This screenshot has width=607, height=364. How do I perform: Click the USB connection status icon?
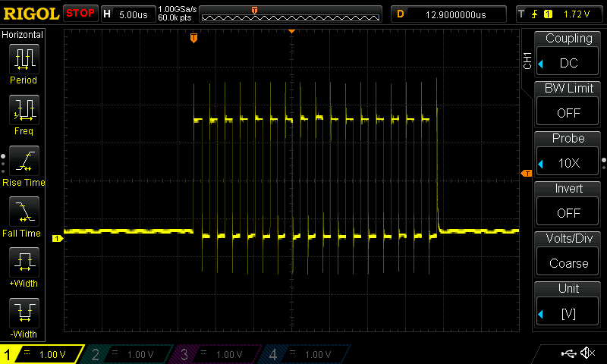568,353
